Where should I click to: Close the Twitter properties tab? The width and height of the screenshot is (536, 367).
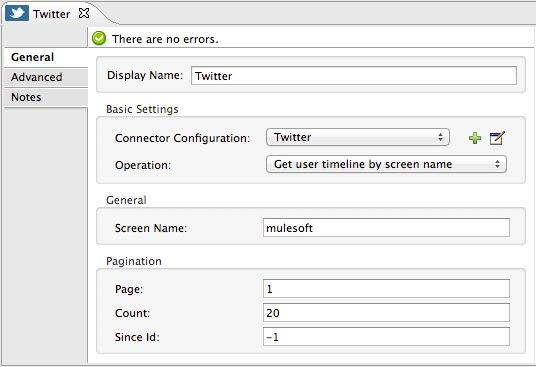point(84,13)
